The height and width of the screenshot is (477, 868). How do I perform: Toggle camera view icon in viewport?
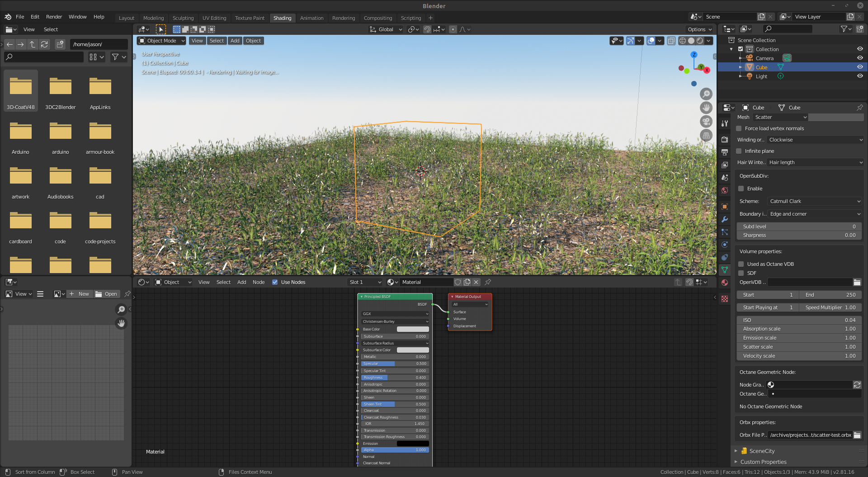(x=706, y=122)
